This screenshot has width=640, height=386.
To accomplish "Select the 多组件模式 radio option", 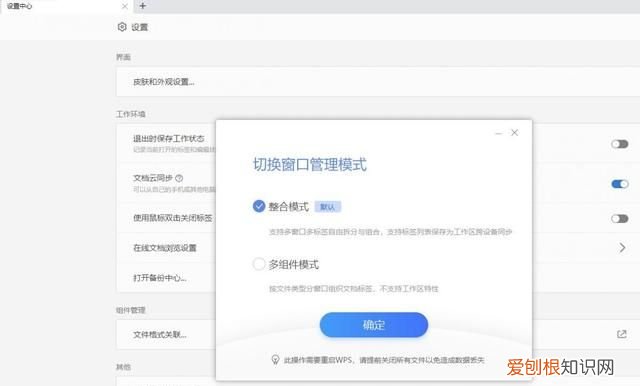I will tap(259, 264).
